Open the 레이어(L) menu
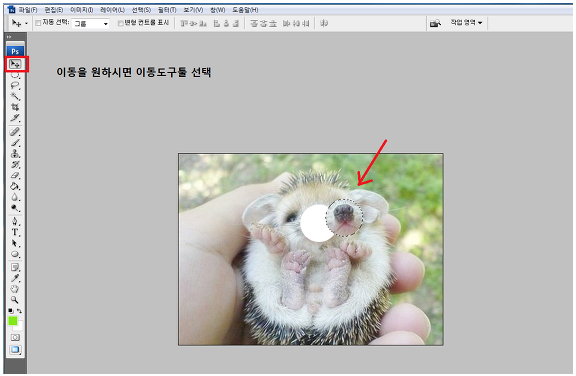 coord(112,10)
